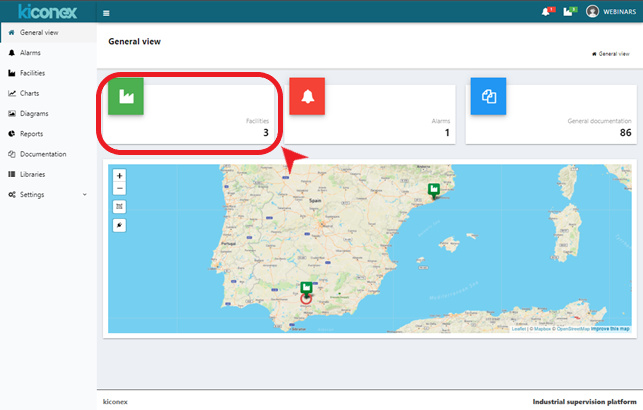
Task: Click the red Alarms bell card icon
Action: [307, 96]
